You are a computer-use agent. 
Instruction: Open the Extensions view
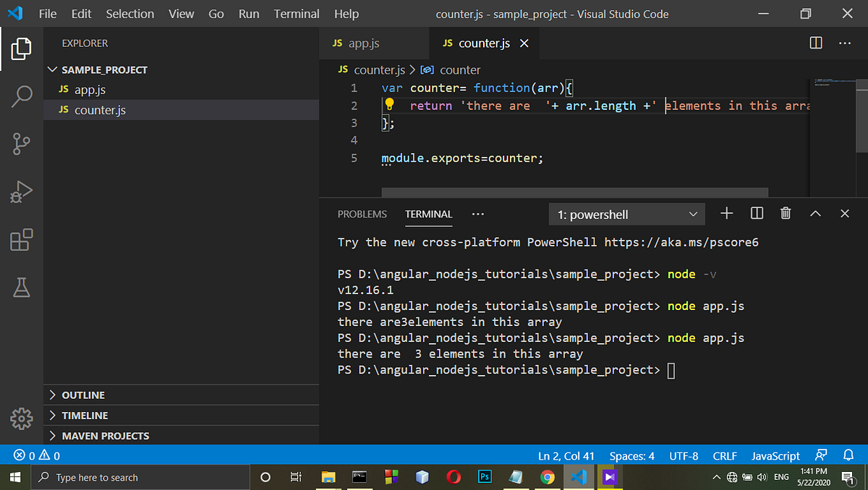coord(21,239)
